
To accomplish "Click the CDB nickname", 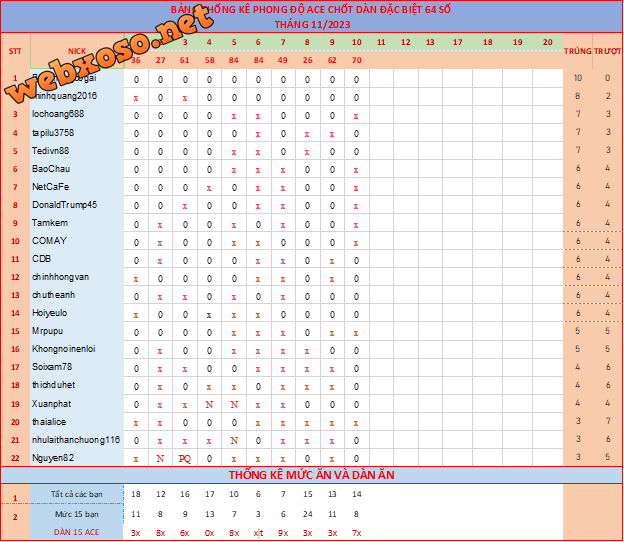I will (41, 259).
